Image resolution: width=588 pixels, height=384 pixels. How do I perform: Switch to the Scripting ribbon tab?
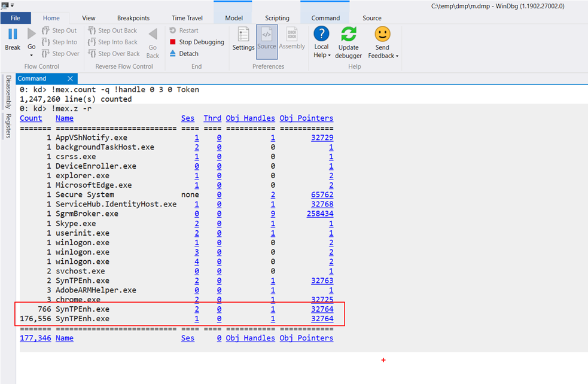click(x=277, y=18)
